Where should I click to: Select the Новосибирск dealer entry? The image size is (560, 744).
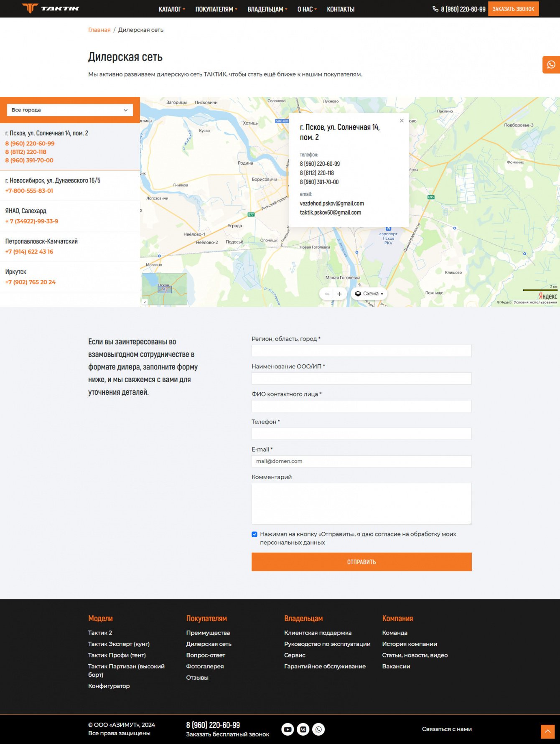pyautogui.click(x=70, y=185)
